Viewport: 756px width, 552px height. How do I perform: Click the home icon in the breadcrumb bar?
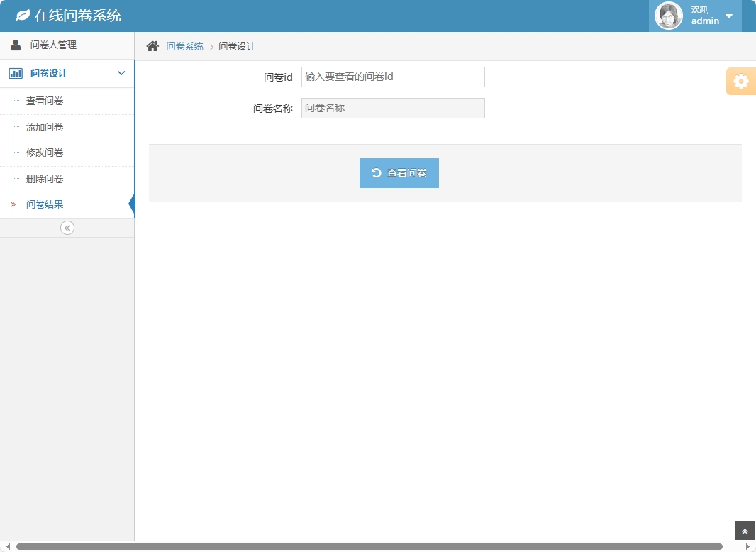[x=152, y=45]
